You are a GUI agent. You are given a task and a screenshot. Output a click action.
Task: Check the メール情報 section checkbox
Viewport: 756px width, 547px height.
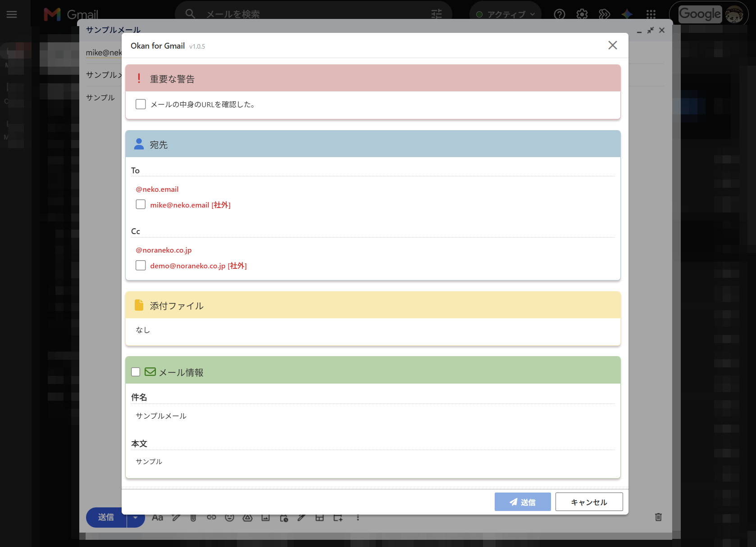click(x=136, y=372)
